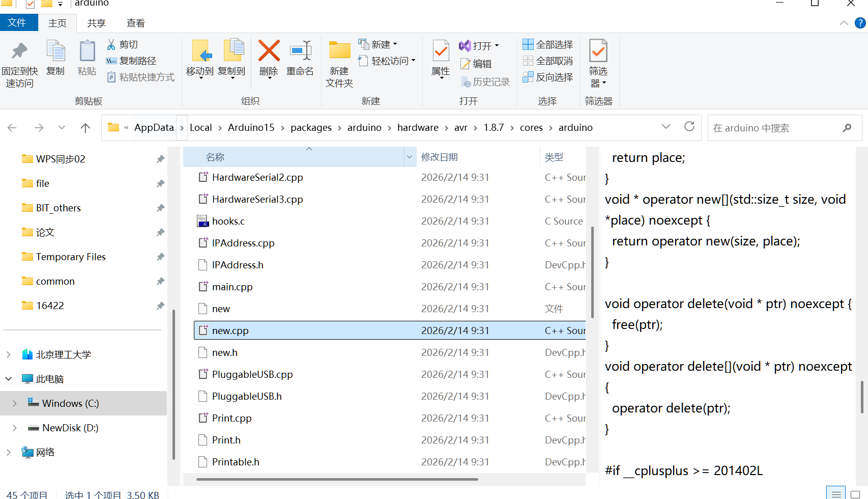
Task: Switch to details view layout icon
Action: click(x=836, y=494)
